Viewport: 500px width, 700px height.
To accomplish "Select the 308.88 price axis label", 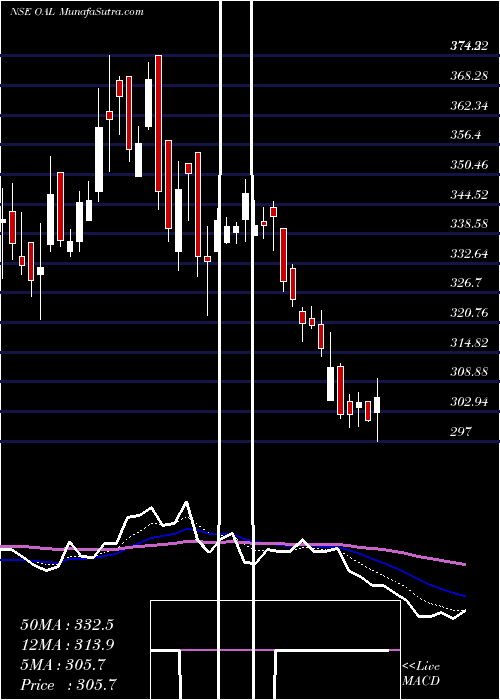I will click(x=468, y=372).
